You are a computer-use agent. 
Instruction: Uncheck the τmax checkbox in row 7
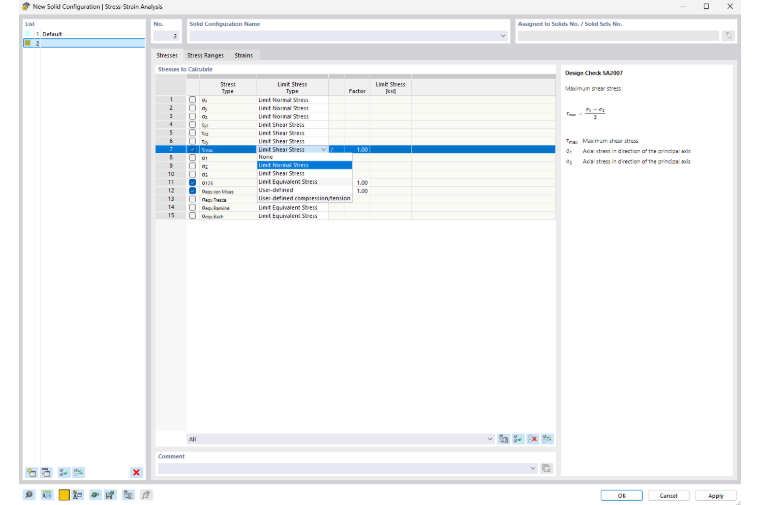pos(192,149)
